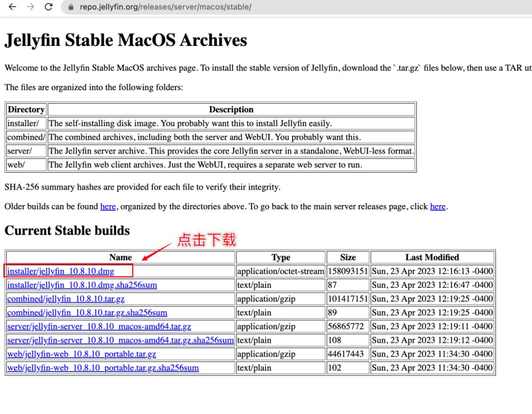Open installer/jellyfin_10.8.10.dmg.sha256sum link
532x414 pixels.
pyautogui.click(x=82, y=285)
